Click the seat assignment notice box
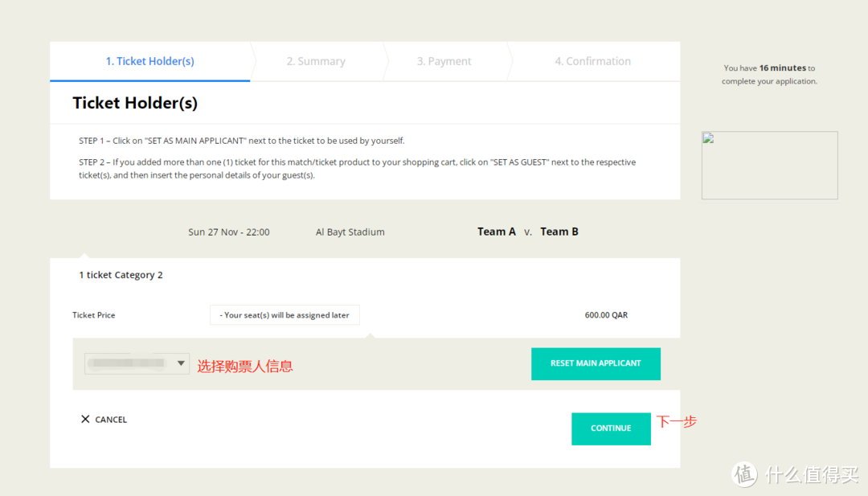868x496 pixels. coord(285,315)
